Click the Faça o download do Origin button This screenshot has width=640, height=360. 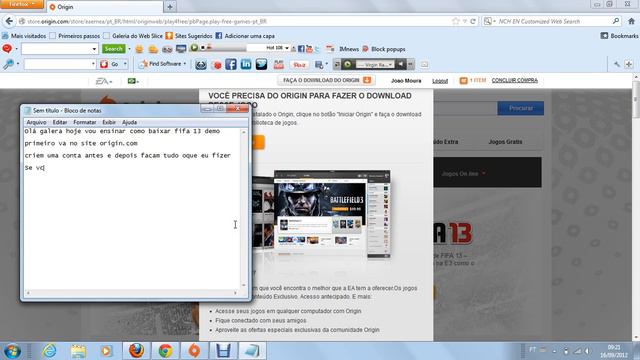pyautogui.click(x=327, y=80)
